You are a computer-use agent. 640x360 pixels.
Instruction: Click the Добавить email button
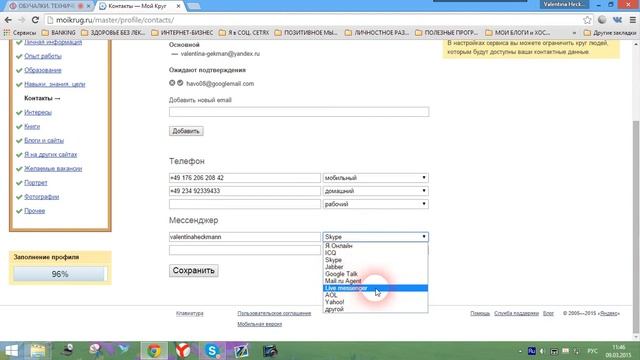(186, 131)
